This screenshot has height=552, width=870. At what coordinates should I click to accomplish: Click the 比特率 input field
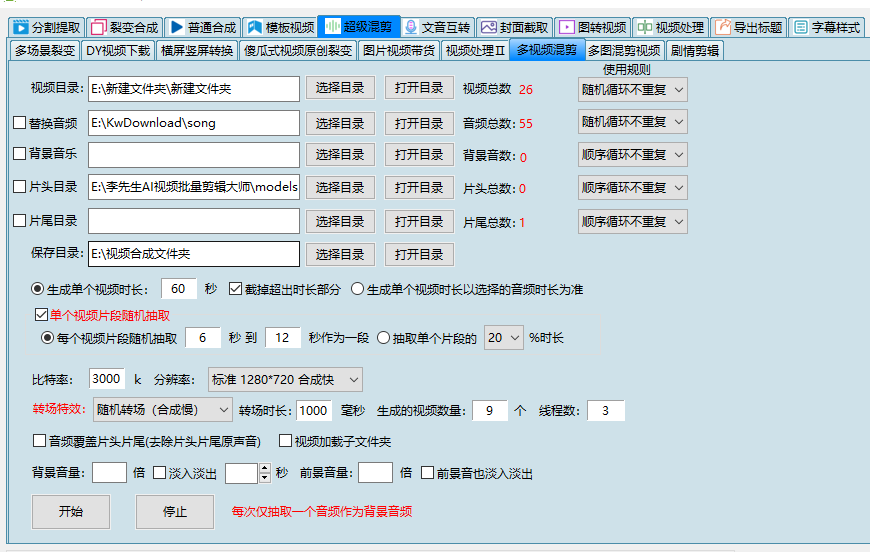tap(107, 380)
